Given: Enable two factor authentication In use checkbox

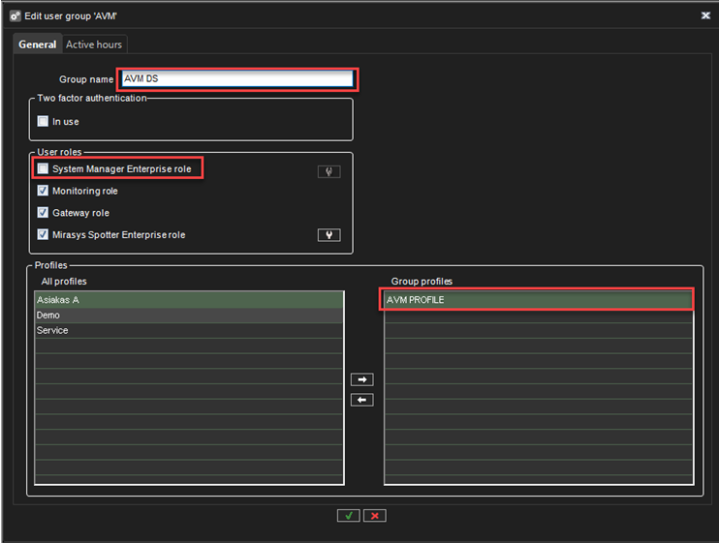Looking at the screenshot, I should (43, 121).
